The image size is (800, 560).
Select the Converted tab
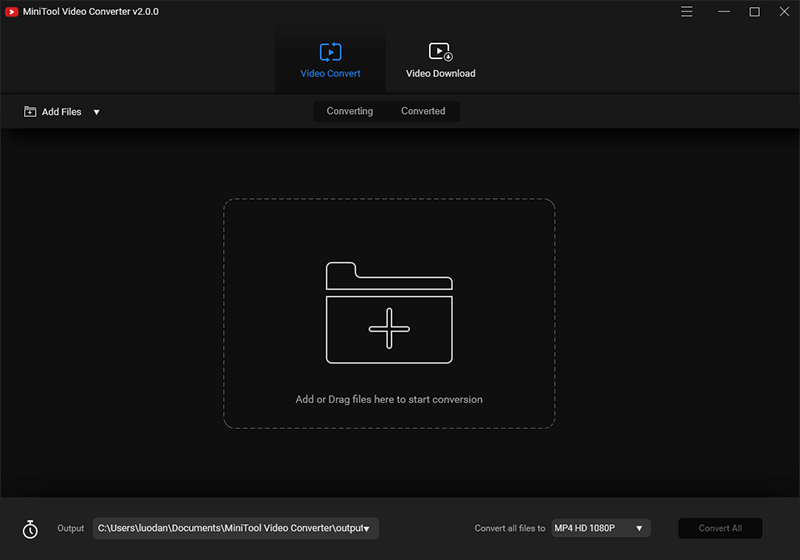(x=423, y=111)
